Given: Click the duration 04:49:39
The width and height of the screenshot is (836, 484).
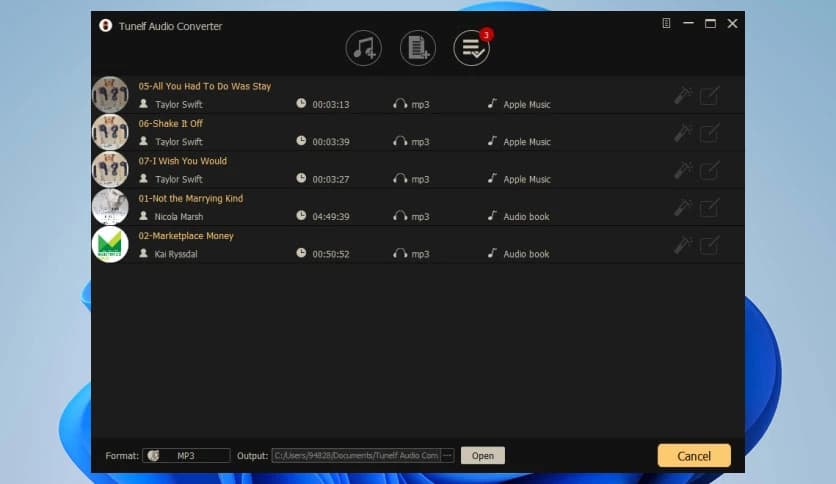Looking at the screenshot, I should [x=331, y=217].
